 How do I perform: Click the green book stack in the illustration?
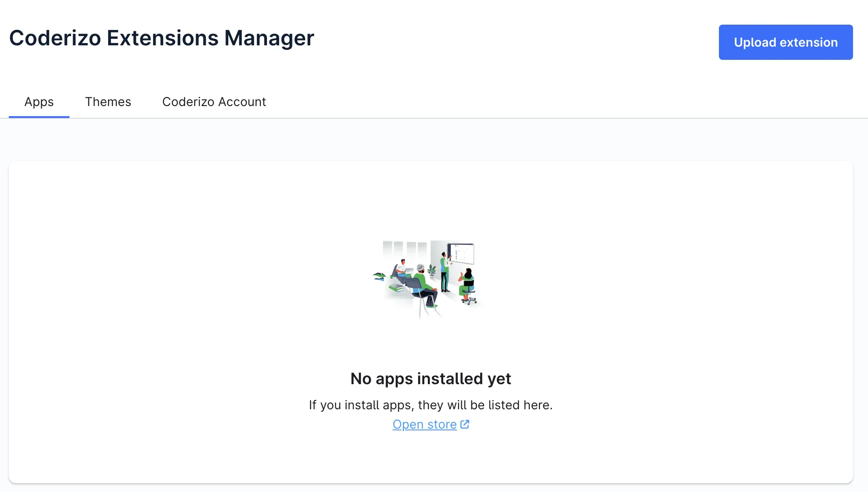click(396, 288)
